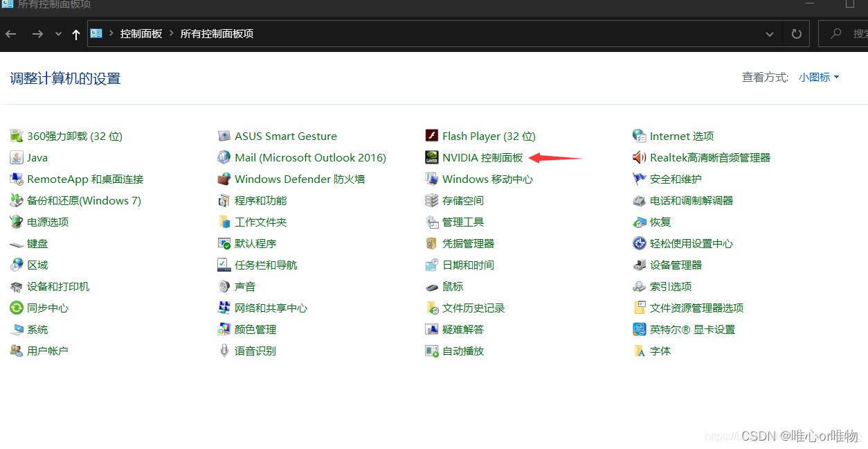
Task: Open the NVIDIA 控制面板 icon
Action: point(432,157)
